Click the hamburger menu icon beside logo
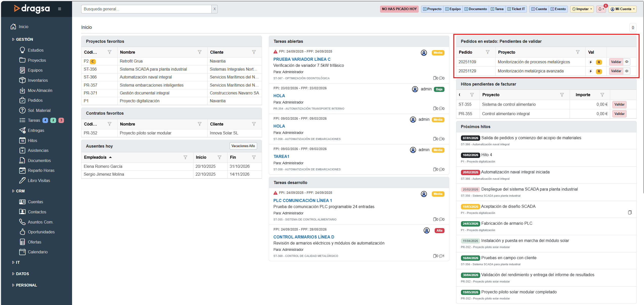Image resolution: width=644 pixels, height=305 pixels. pyautogui.click(x=59, y=9)
